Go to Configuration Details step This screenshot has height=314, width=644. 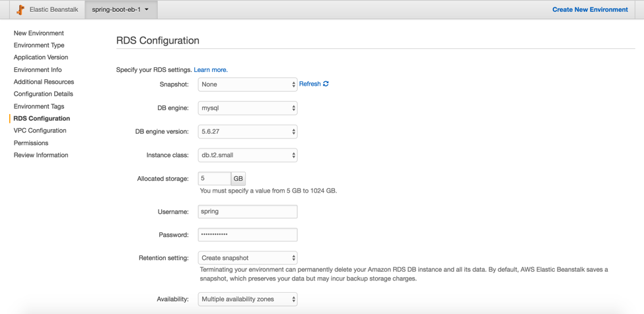(x=44, y=94)
